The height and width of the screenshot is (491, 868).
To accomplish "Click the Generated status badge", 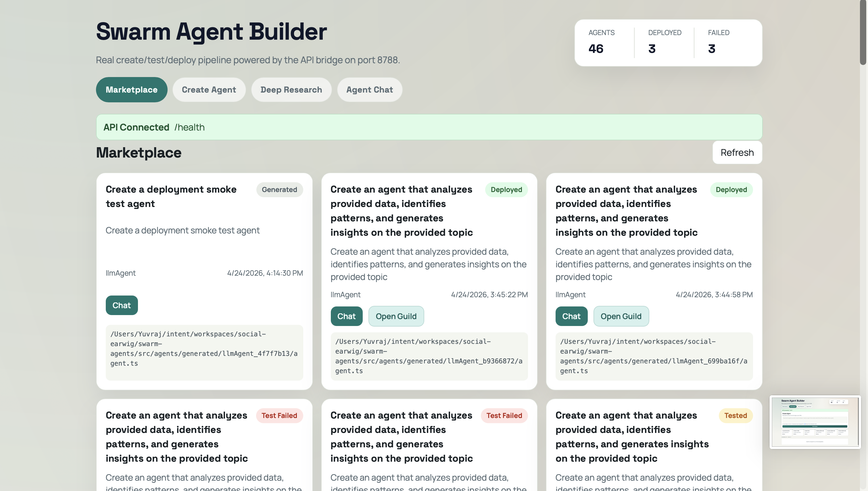I will [x=279, y=189].
